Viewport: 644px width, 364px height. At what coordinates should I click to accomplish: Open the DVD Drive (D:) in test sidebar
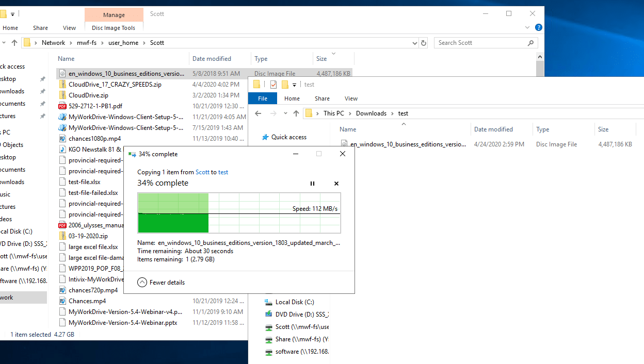302,313
